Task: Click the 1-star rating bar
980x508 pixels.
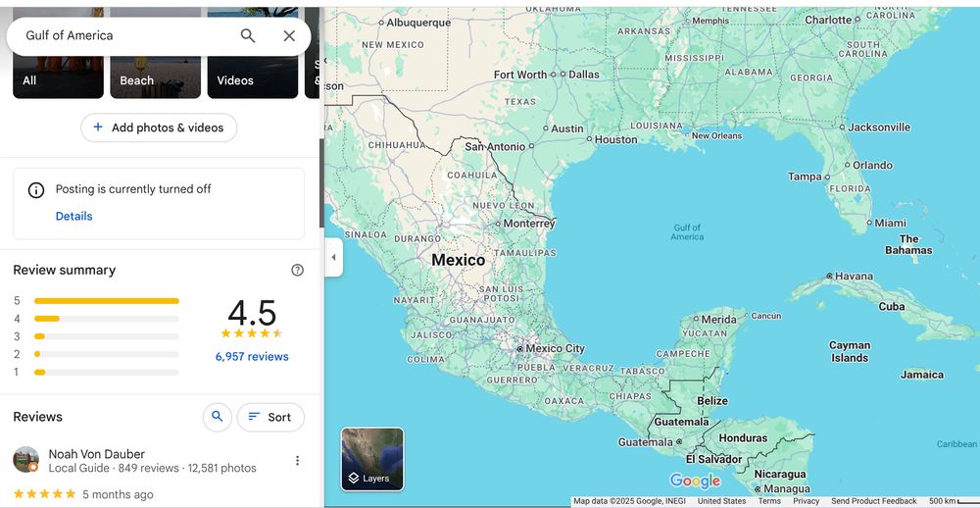Action: tap(106, 373)
